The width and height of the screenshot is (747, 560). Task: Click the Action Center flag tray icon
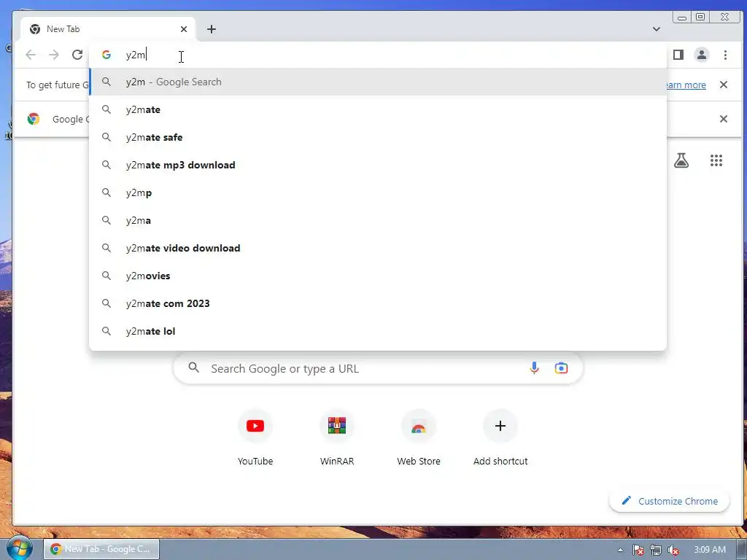click(x=638, y=550)
